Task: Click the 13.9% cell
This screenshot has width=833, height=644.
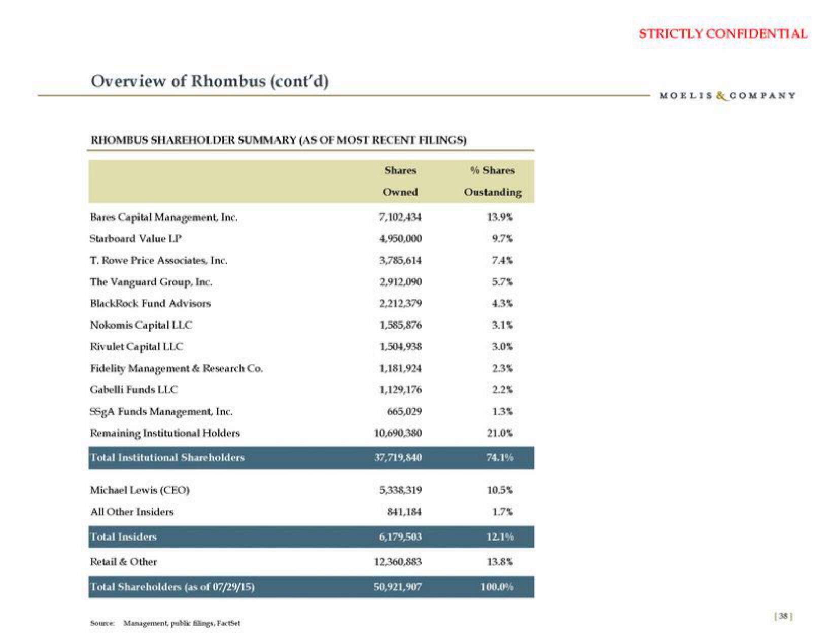Action: click(x=500, y=217)
